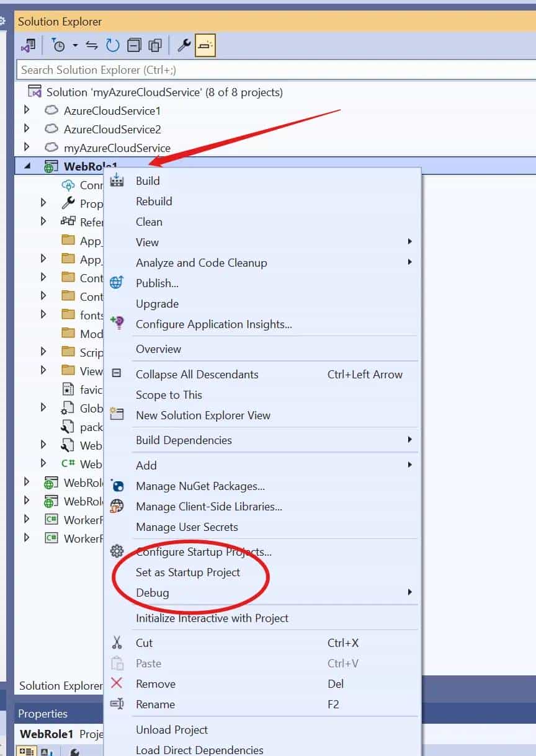Click the Sync with Active Document icon

pos(92,45)
